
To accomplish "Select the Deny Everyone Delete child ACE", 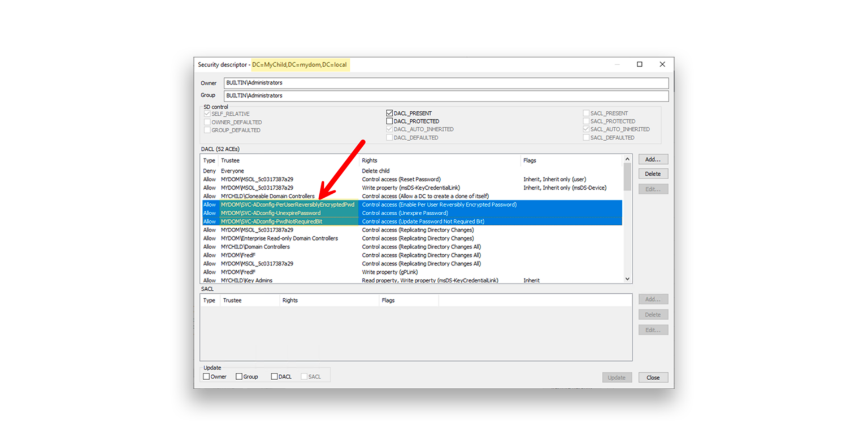I will tap(254, 171).
